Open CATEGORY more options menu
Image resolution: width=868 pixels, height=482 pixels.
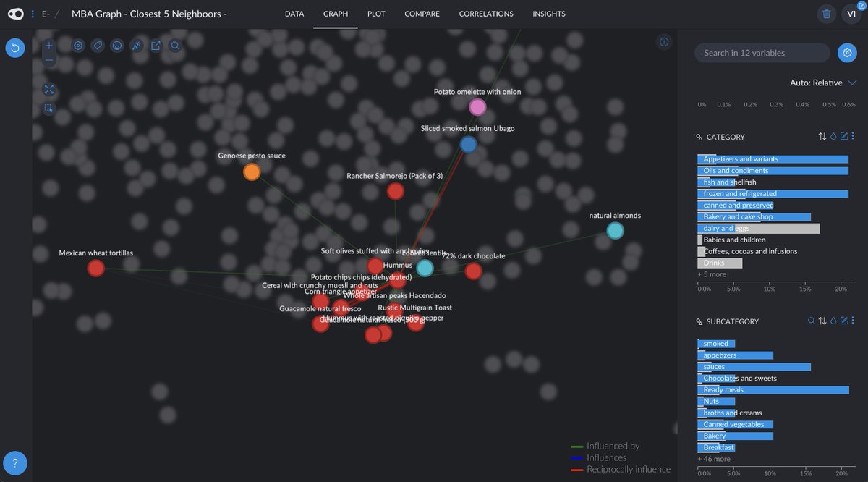(x=854, y=137)
